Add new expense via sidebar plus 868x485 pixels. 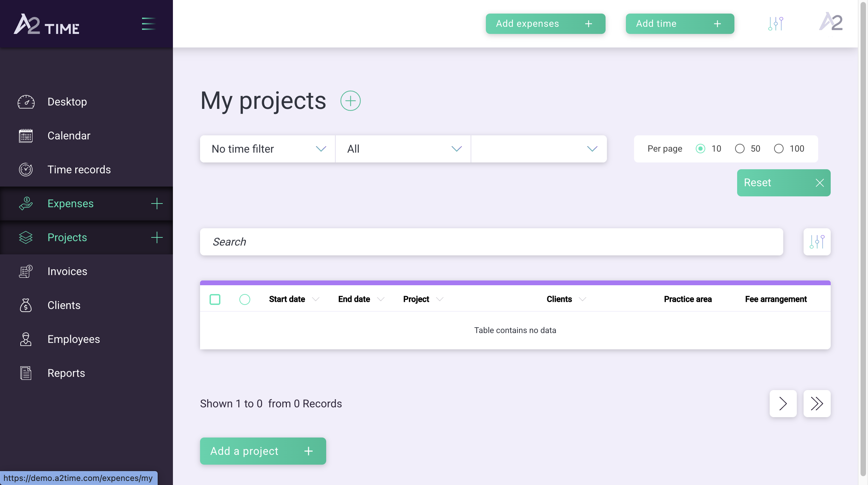[157, 203]
